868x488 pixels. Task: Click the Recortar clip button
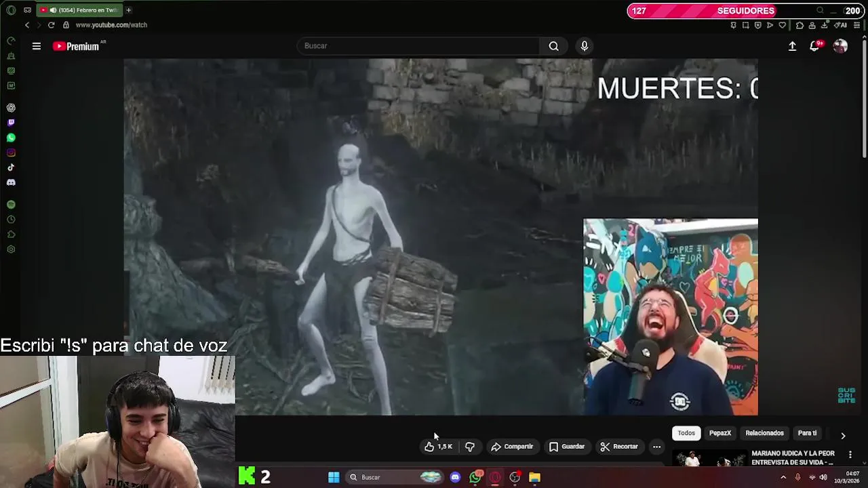(x=619, y=447)
